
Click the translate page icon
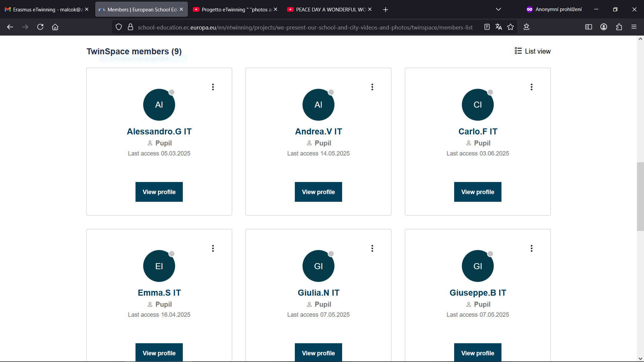[498, 27]
